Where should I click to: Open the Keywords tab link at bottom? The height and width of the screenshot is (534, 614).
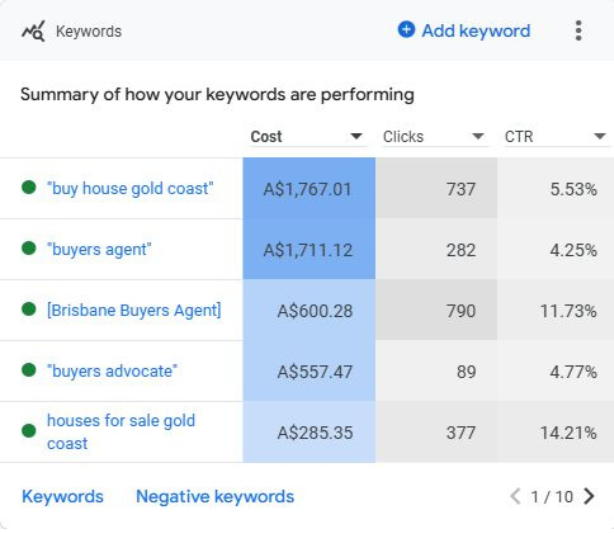tap(62, 496)
